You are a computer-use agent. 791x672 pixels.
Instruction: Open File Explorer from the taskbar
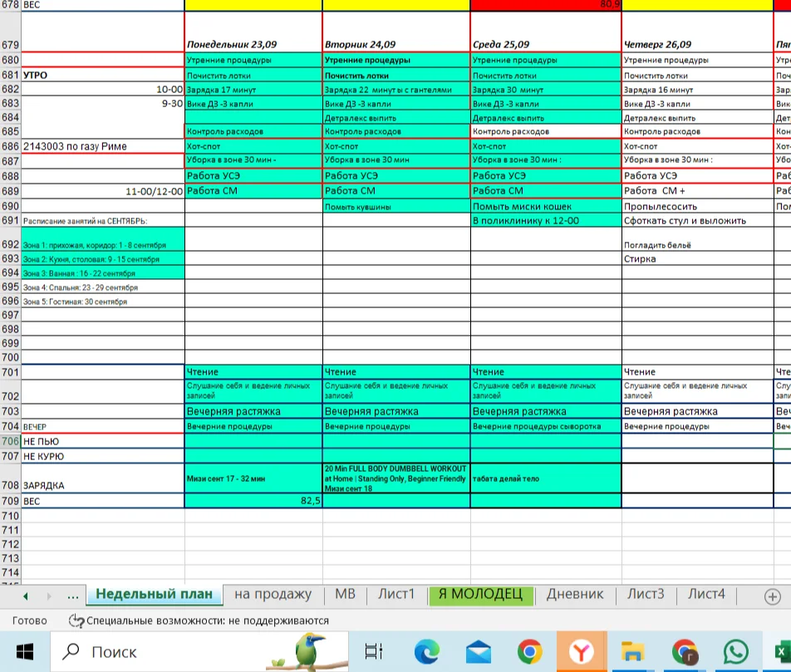(633, 651)
